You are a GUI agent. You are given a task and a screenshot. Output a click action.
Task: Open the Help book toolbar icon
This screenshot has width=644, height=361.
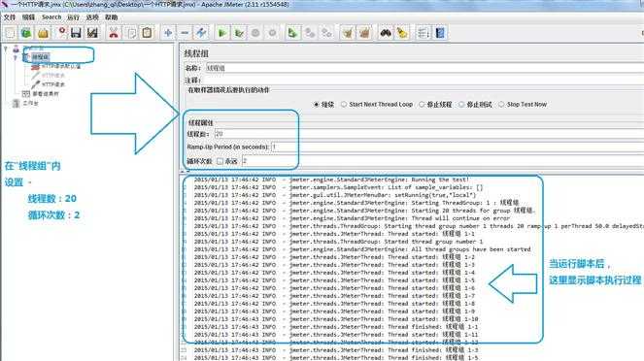point(440,33)
